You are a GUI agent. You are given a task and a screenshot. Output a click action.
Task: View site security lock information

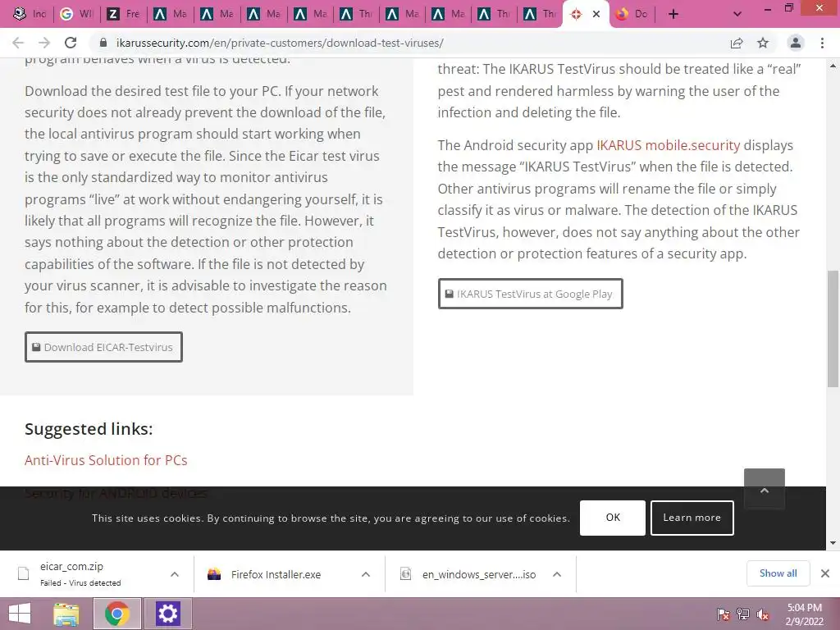coord(104,43)
